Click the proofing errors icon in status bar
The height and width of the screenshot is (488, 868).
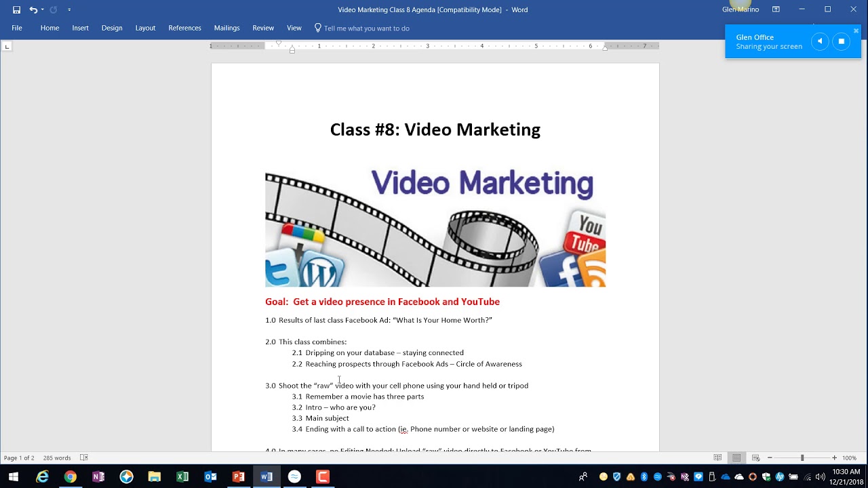tap(84, 458)
